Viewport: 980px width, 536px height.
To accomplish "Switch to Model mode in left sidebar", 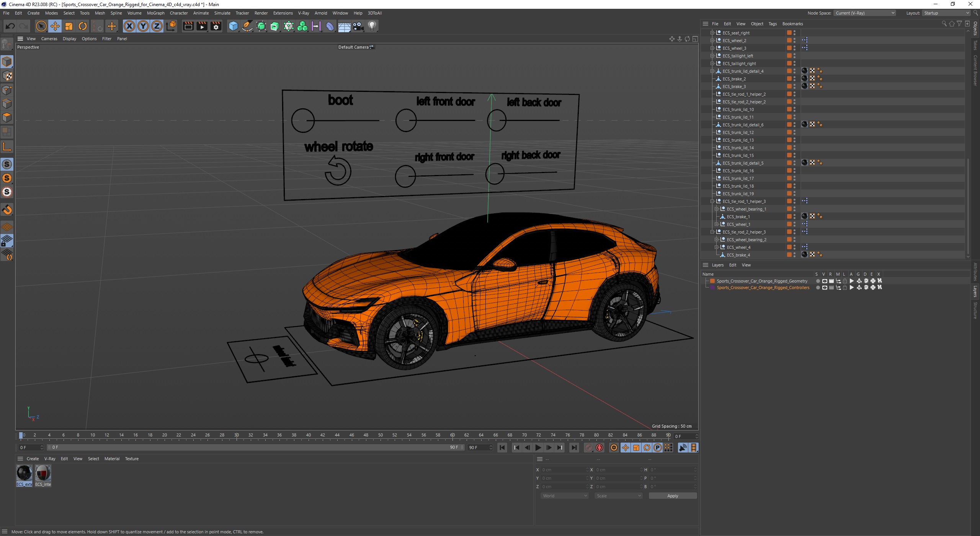I will 7,62.
